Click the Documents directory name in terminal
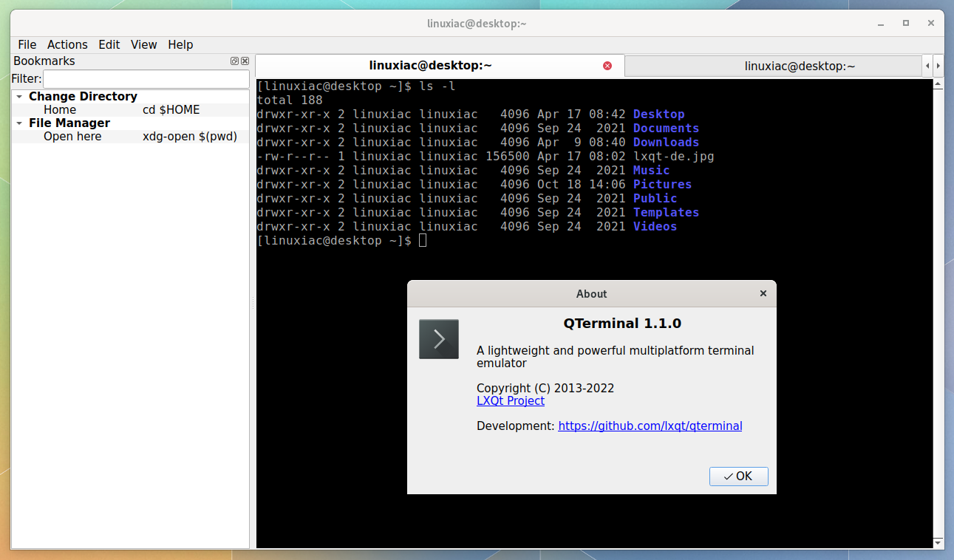The image size is (954, 560). [666, 128]
